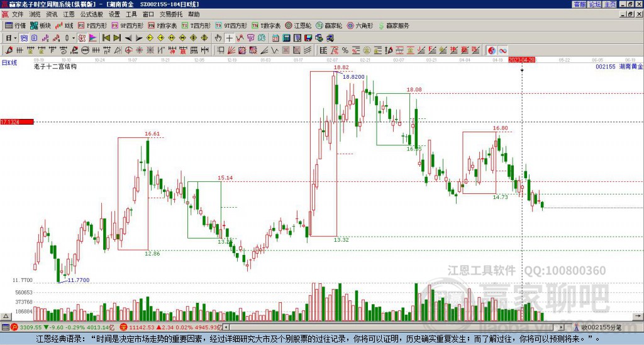Open the calendar icon
The width and height of the screenshot is (644, 345).
(275, 38)
